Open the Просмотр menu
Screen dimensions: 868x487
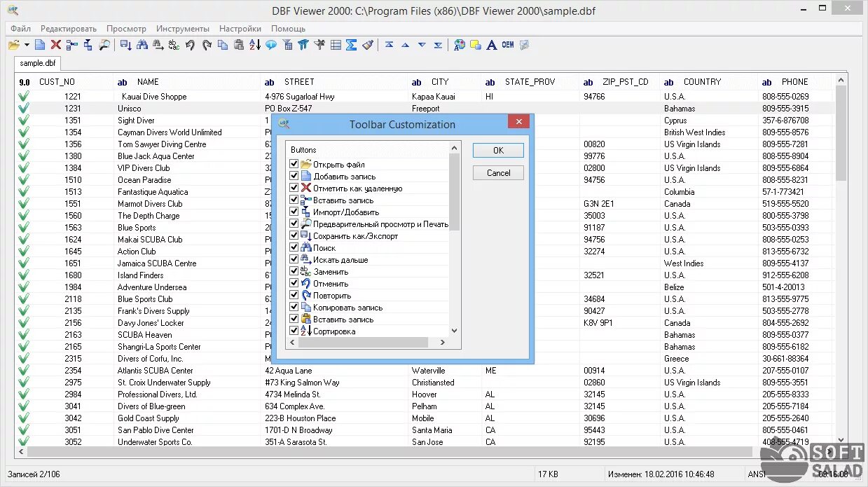(x=126, y=29)
